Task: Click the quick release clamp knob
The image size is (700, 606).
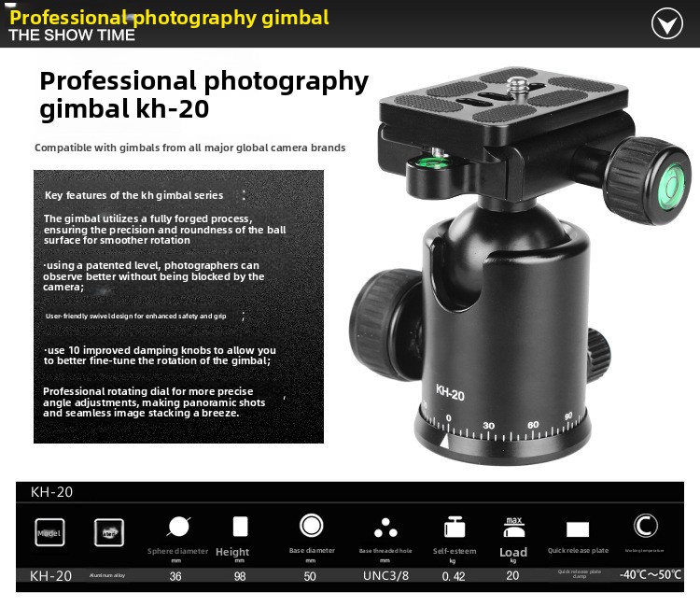Action: 648,180
